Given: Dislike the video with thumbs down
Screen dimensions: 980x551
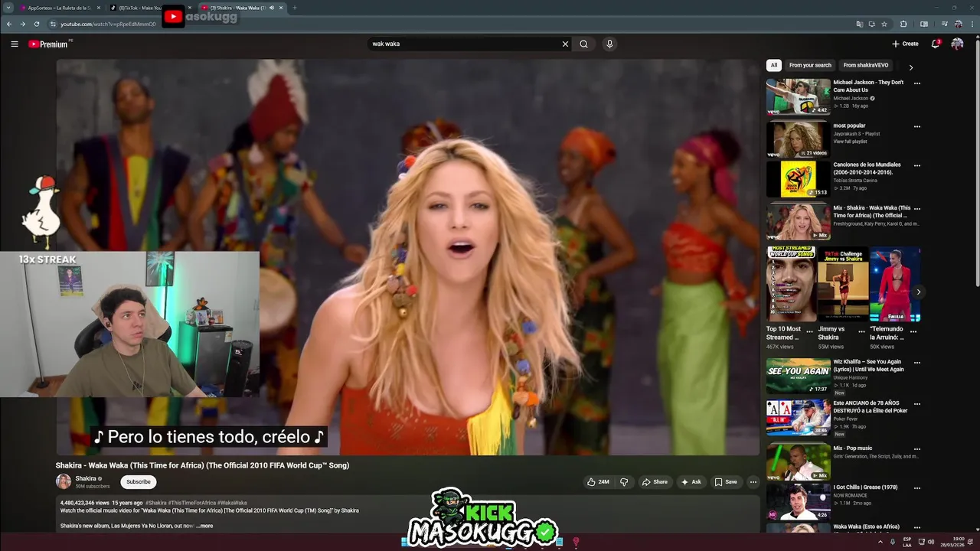Looking at the screenshot, I should pyautogui.click(x=624, y=482).
